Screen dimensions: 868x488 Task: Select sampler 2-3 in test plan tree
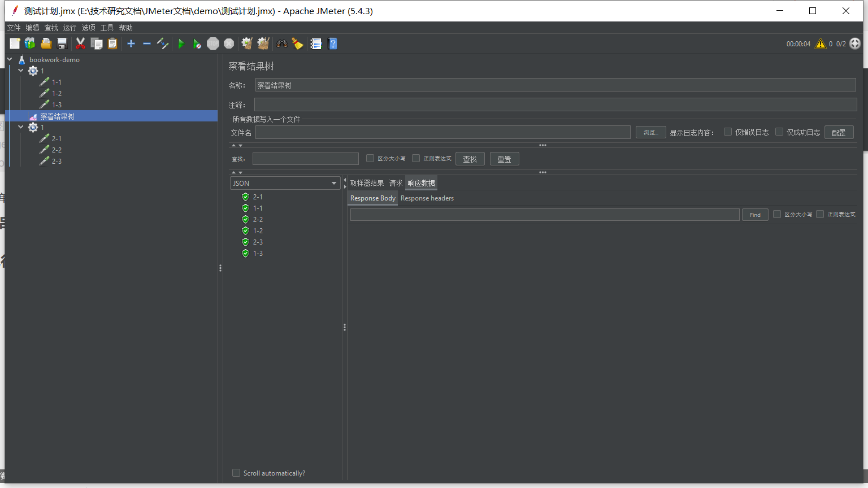coord(51,161)
